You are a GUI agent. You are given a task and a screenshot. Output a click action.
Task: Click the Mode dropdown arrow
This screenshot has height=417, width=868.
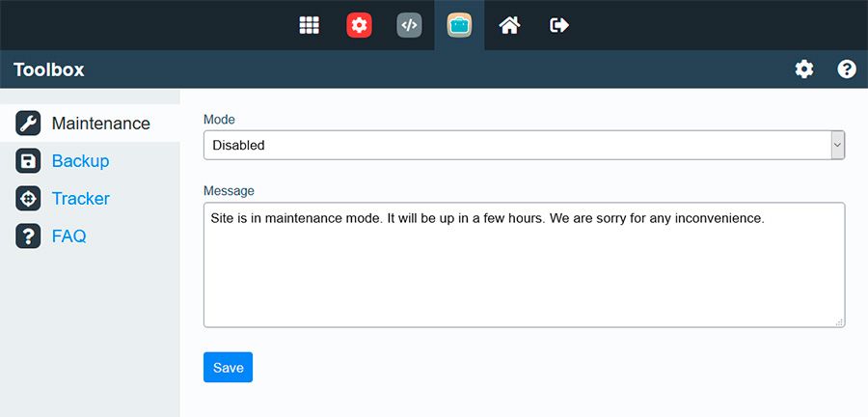(x=837, y=146)
